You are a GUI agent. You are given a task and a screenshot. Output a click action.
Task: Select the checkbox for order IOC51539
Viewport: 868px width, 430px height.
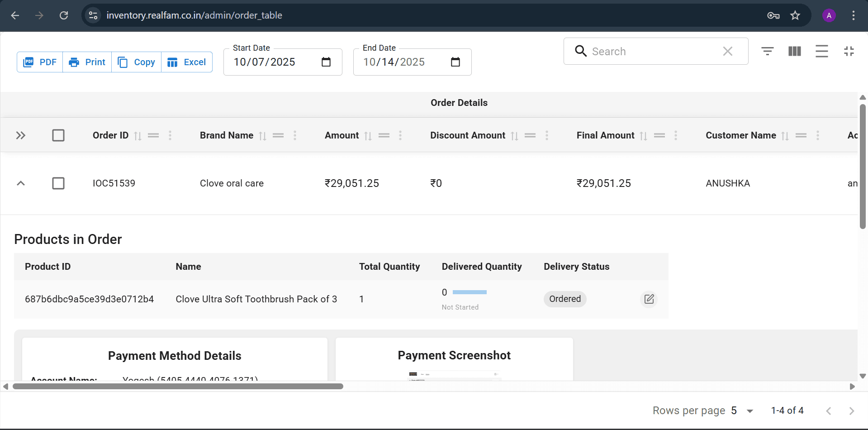click(58, 183)
